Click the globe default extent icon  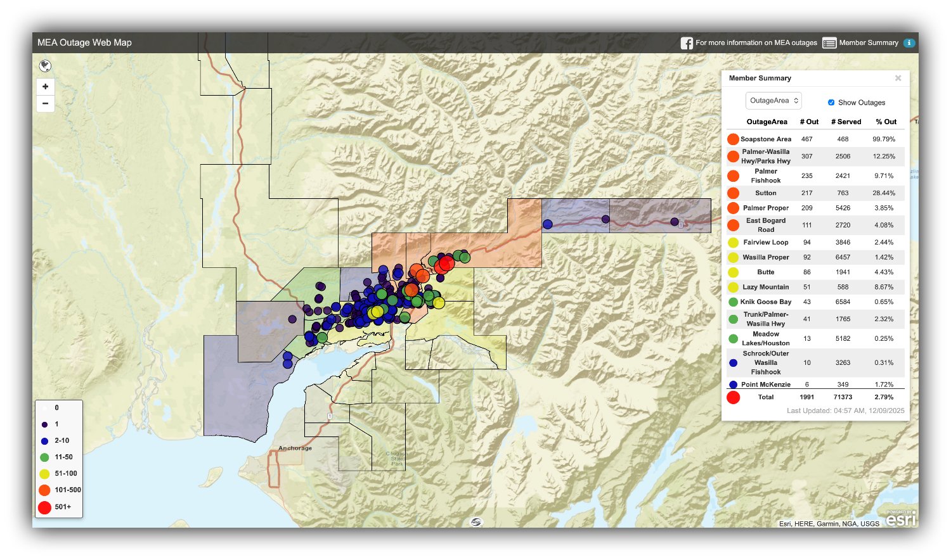[45, 66]
